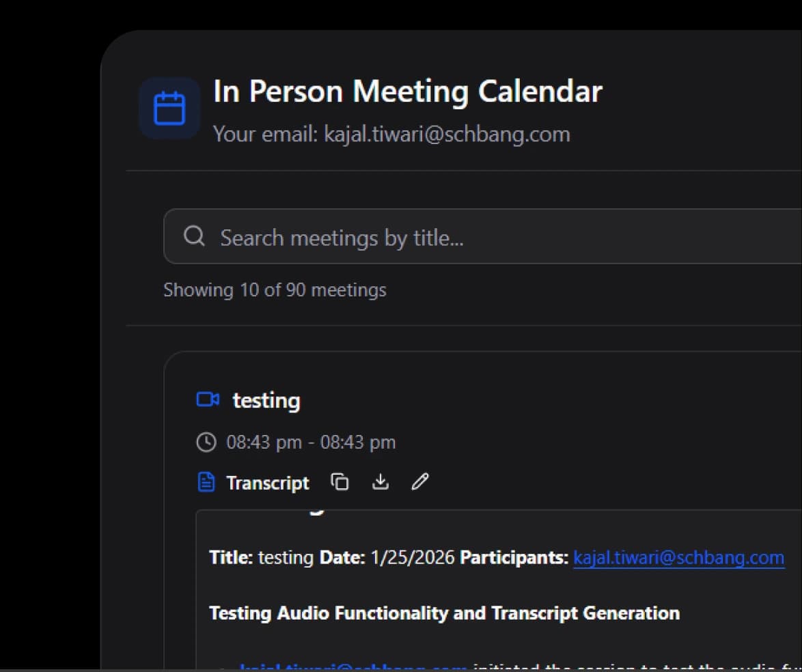This screenshot has width=802, height=672.
Task: Click the Transcript label
Action: (268, 484)
